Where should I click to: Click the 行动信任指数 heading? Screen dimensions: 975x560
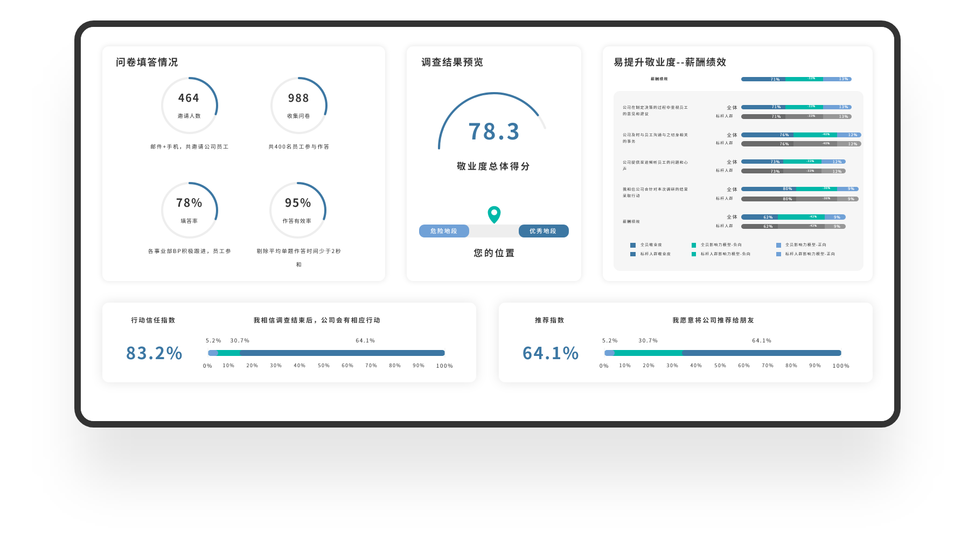[x=153, y=320]
